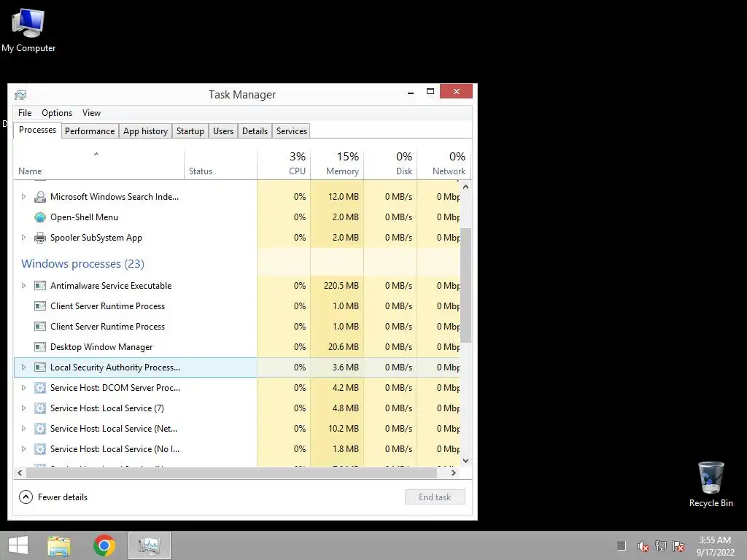Screen dimensions: 747x560
Task: Select the Windows processes (23) group header
Action: coord(83,264)
